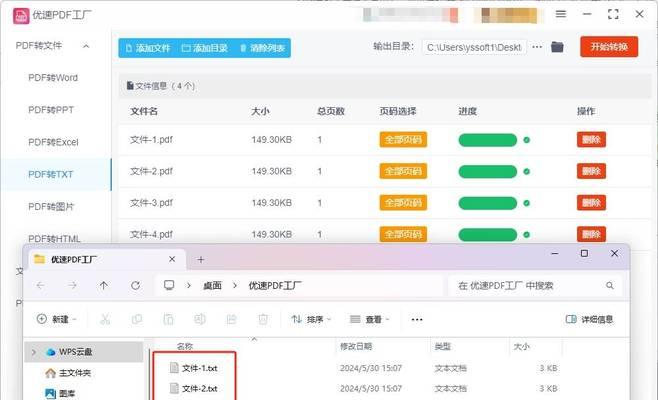The image size is (658, 400).
Task: Select the 文件-1.txt file
Action: 193,368
